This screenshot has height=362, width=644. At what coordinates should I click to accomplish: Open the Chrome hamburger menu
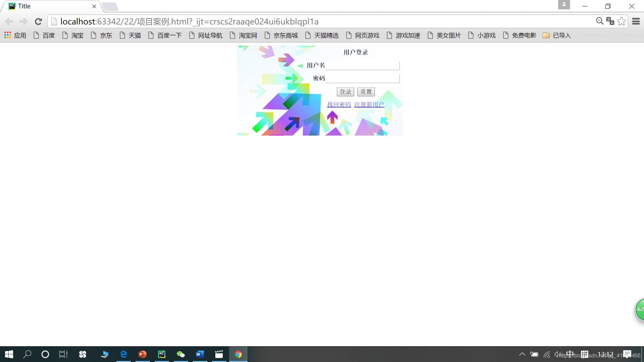click(636, 21)
